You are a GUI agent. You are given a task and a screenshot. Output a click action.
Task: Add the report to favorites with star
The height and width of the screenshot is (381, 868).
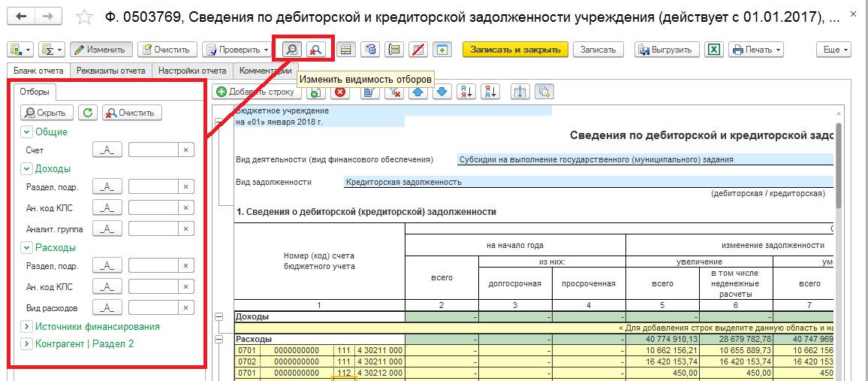click(84, 17)
